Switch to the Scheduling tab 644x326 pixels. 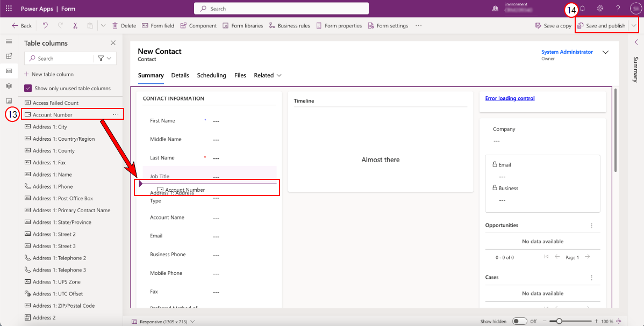211,75
